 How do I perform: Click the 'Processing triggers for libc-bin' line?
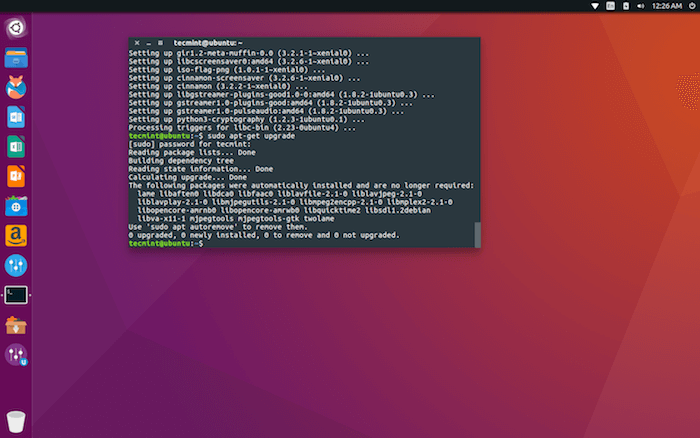coord(242,128)
